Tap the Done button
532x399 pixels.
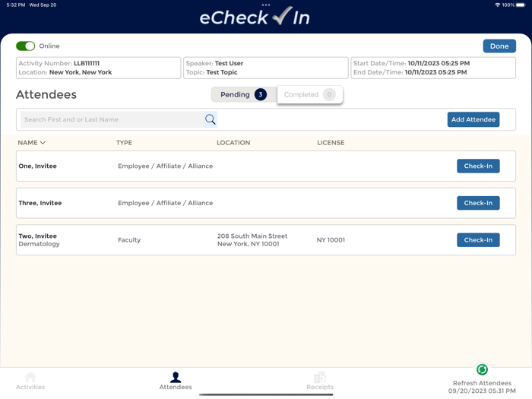point(499,46)
